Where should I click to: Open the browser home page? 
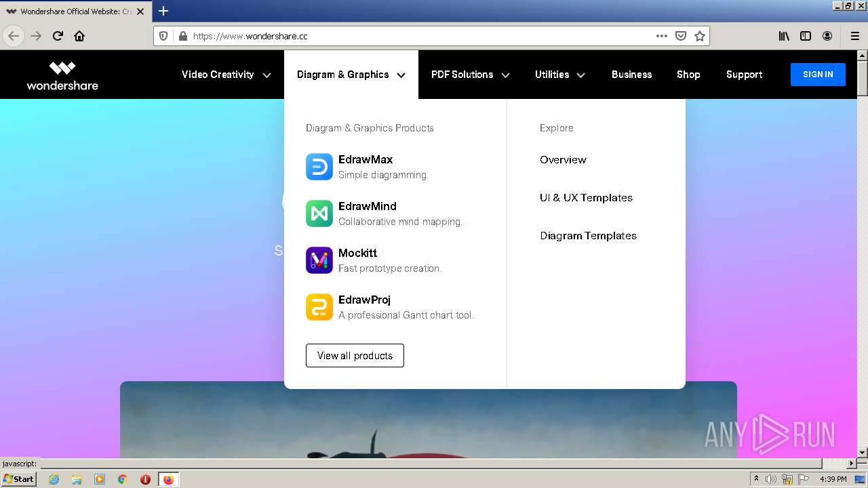[x=79, y=36]
